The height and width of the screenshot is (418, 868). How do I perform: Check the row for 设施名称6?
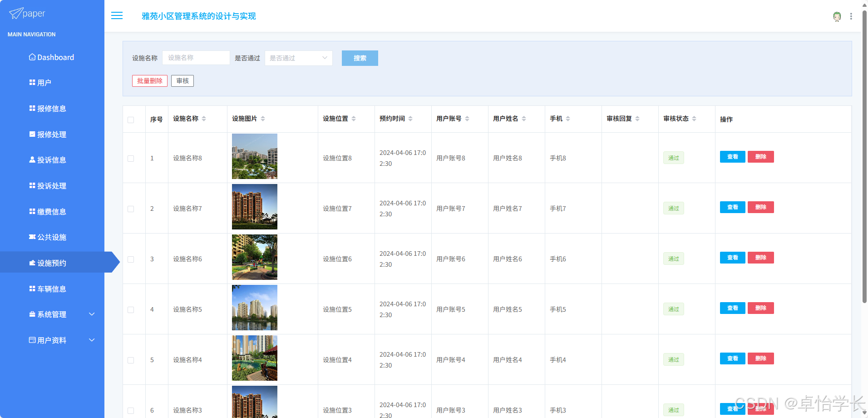131,259
